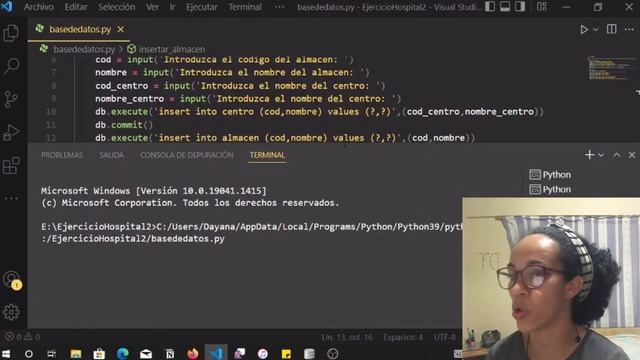640x360 pixels.
Task: Split the editor to the right
Action: pos(611,29)
